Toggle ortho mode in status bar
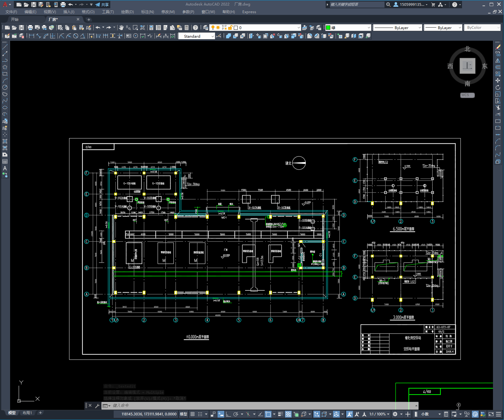This screenshot has width=504, height=420. 228,414
